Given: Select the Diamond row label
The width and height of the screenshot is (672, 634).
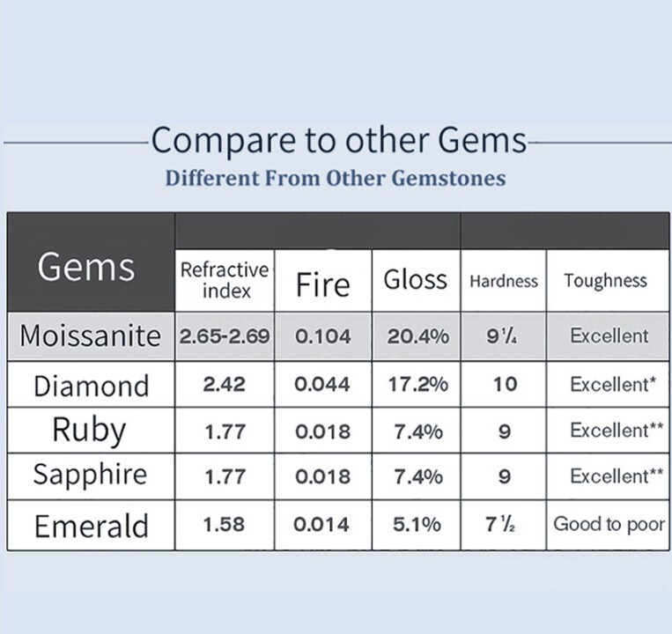Looking at the screenshot, I should click(x=91, y=385).
